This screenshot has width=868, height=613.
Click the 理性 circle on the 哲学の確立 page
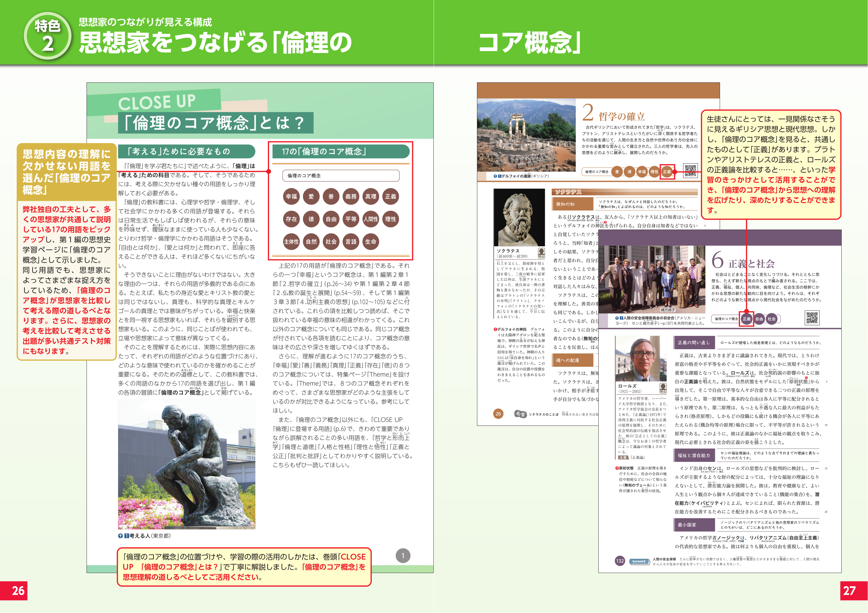654,172
